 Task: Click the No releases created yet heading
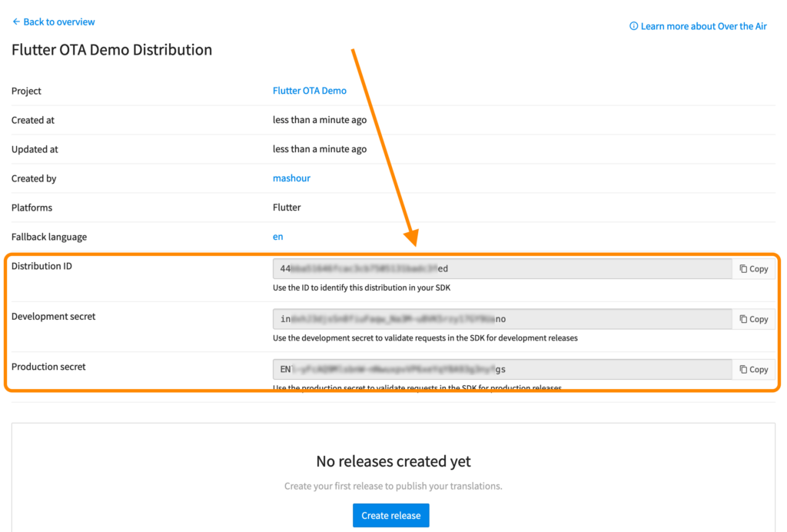393,461
